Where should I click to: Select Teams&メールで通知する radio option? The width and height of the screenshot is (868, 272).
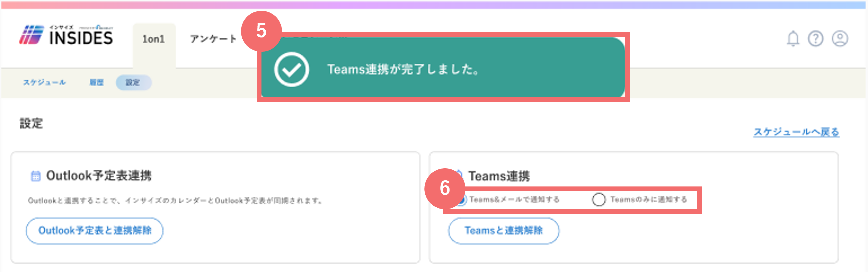[x=461, y=200]
